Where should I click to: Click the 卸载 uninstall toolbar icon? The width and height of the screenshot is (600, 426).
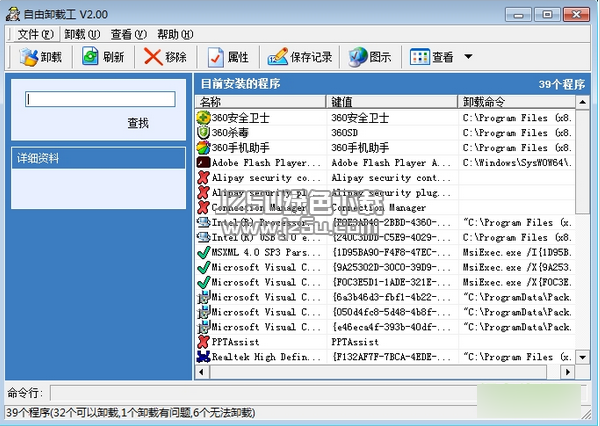click(x=29, y=57)
